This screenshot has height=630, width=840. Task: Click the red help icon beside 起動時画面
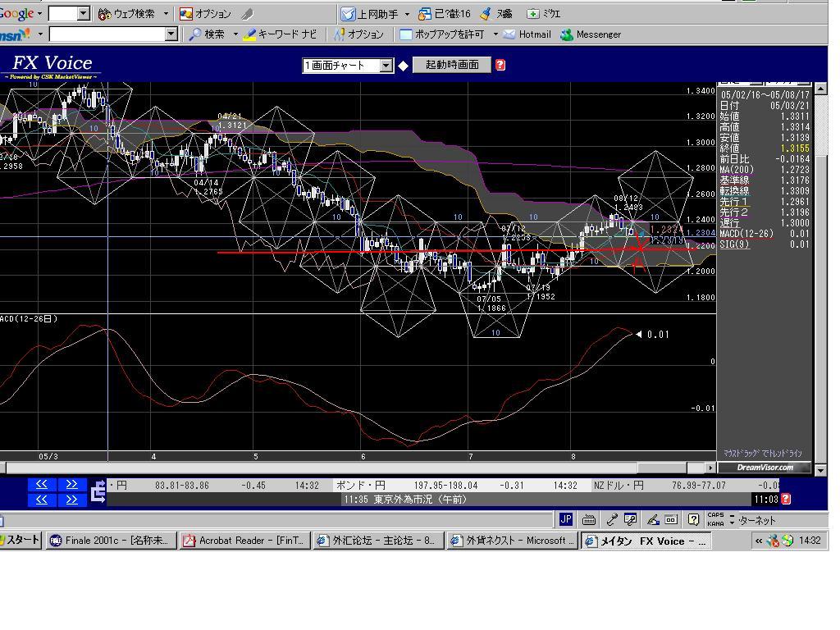tap(500, 65)
